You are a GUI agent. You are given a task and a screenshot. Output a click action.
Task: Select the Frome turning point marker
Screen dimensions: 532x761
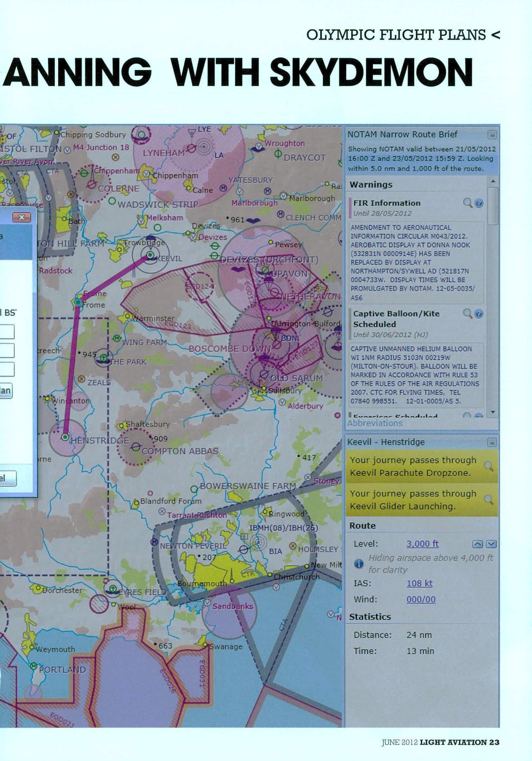(78, 302)
